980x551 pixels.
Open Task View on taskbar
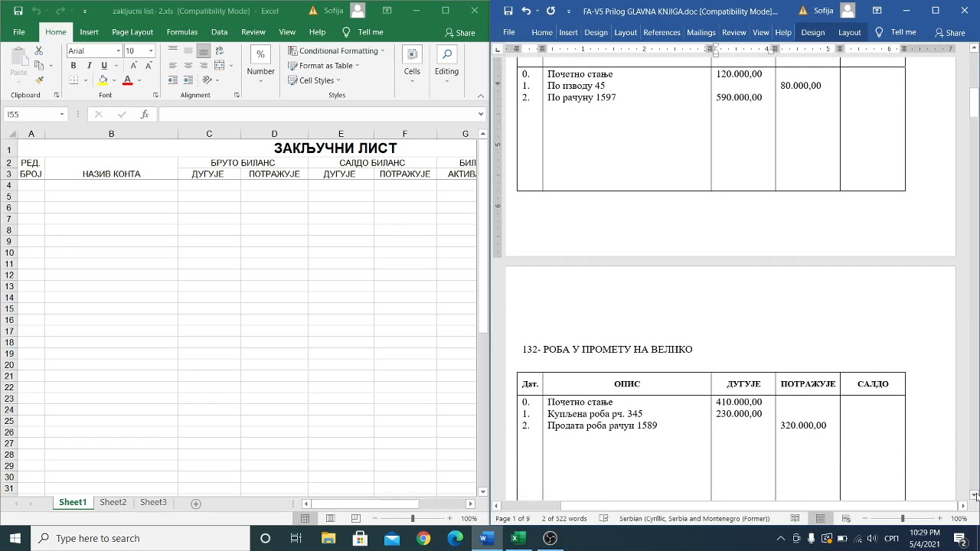pos(296,538)
